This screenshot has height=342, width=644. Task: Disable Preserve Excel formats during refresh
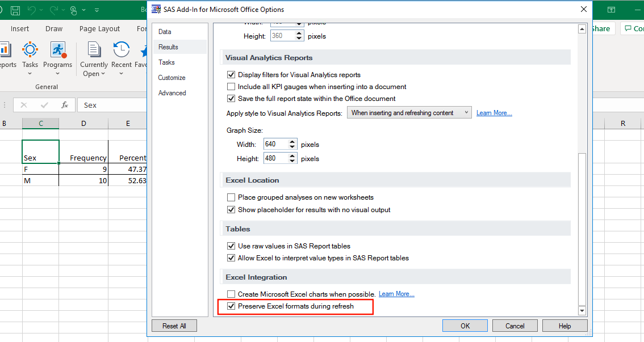tap(231, 307)
